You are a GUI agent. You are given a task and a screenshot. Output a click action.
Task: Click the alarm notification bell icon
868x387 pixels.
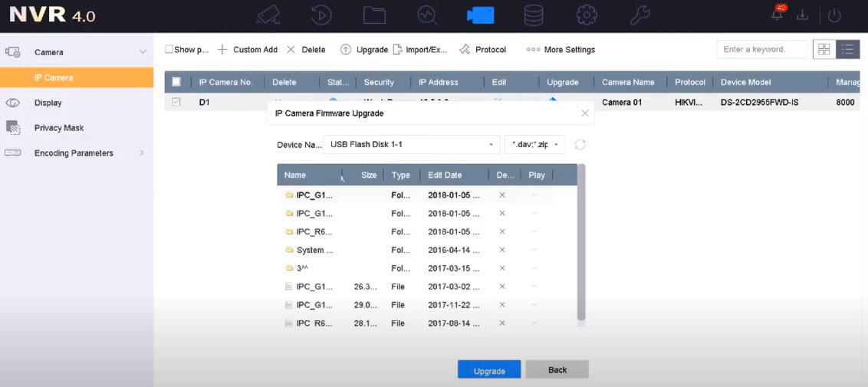tap(778, 15)
